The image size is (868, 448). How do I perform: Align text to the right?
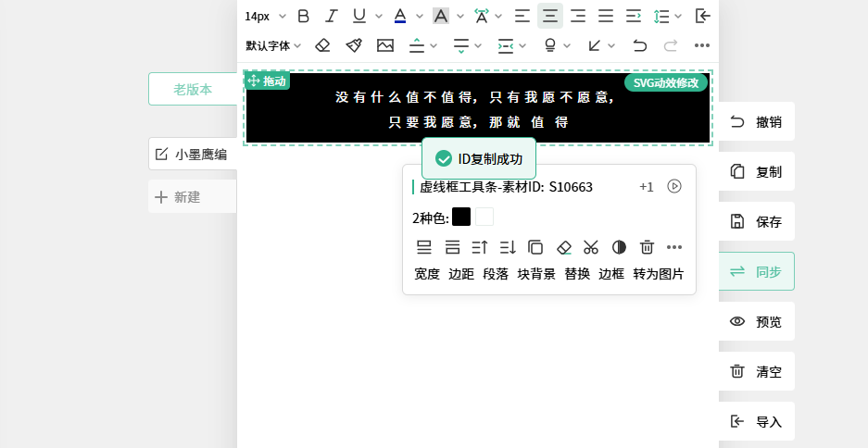pyautogui.click(x=578, y=16)
